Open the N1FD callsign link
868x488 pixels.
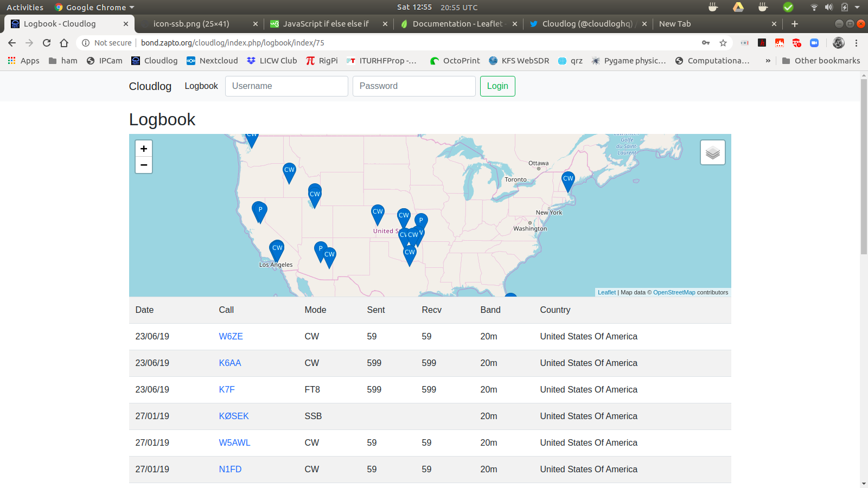230,470
